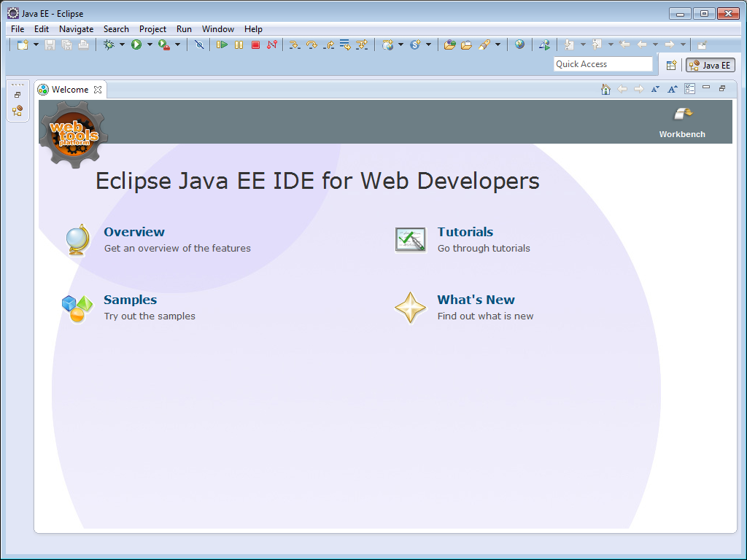This screenshot has width=747, height=560.
Task: Click the New Servlet icon
Action: pyautogui.click(x=415, y=44)
